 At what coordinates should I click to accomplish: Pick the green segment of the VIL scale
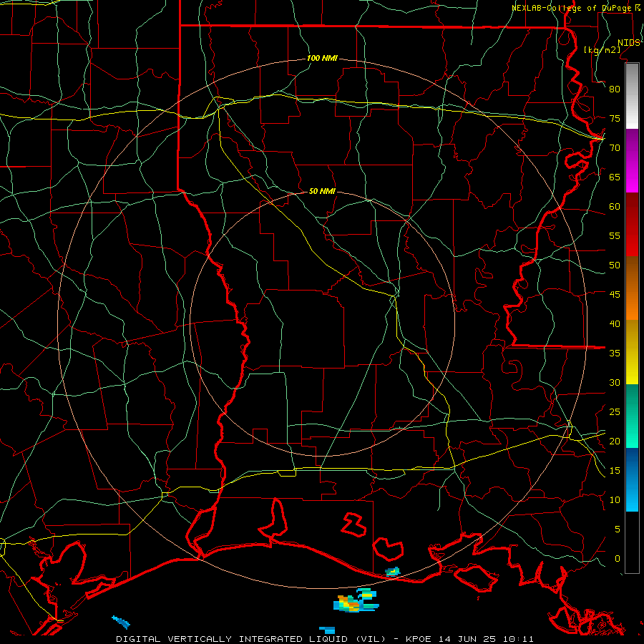(x=632, y=416)
